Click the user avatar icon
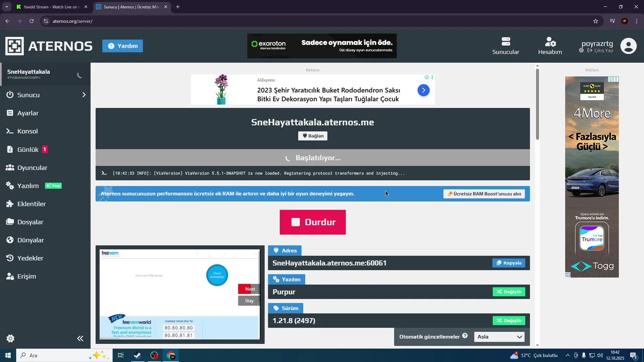Image resolution: width=644 pixels, height=362 pixels. pos(628,46)
